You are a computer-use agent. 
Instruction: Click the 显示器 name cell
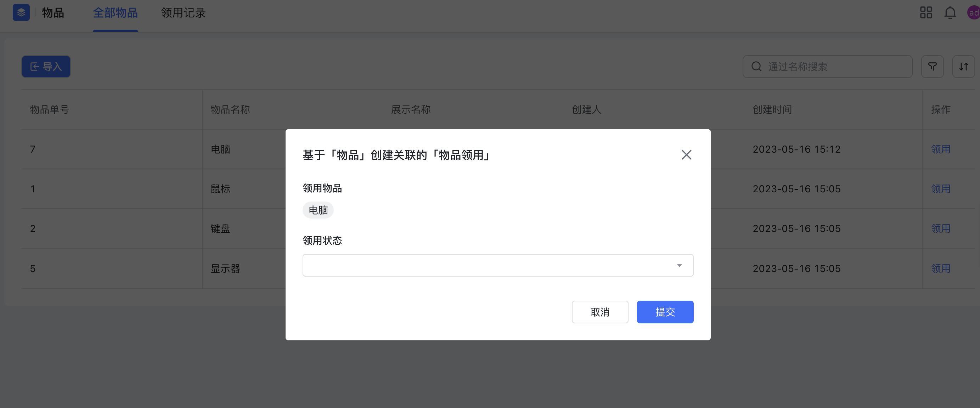[x=225, y=268]
